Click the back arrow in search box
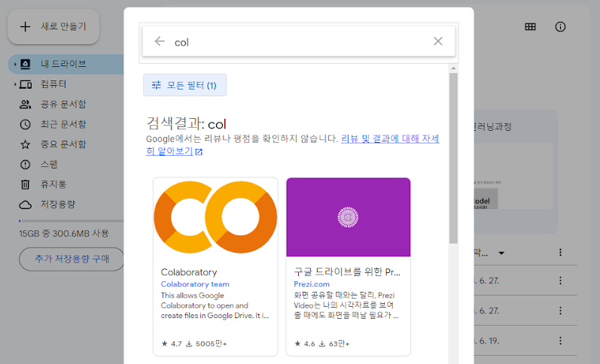 coord(160,41)
